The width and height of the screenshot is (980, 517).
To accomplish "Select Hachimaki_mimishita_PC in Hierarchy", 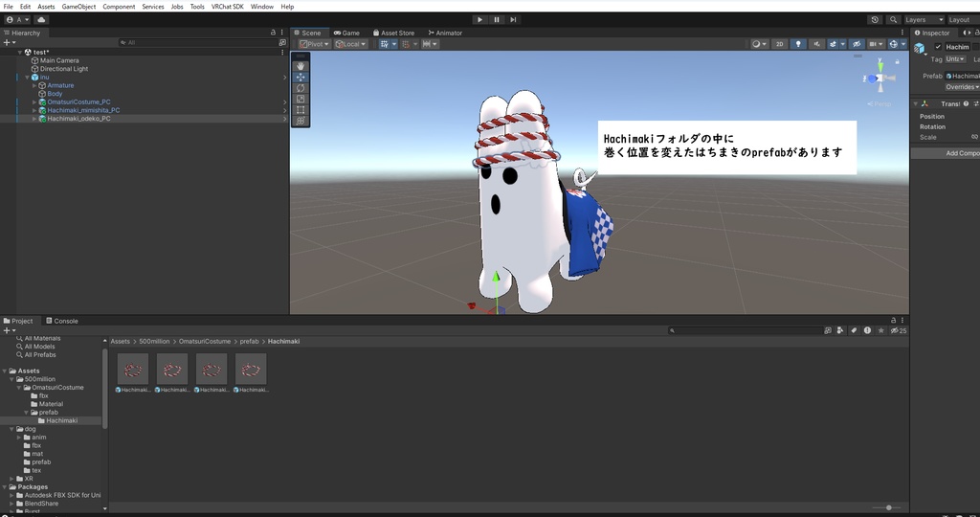I will click(x=83, y=110).
